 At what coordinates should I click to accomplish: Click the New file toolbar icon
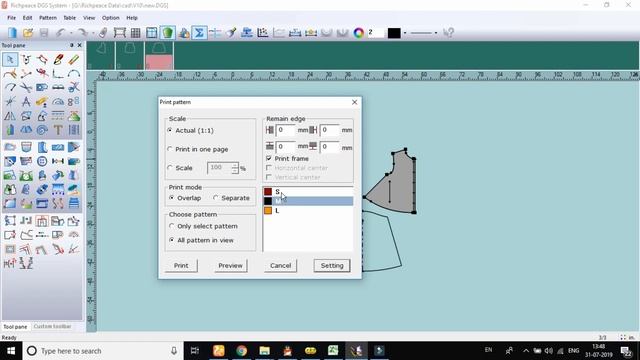(12, 33)
